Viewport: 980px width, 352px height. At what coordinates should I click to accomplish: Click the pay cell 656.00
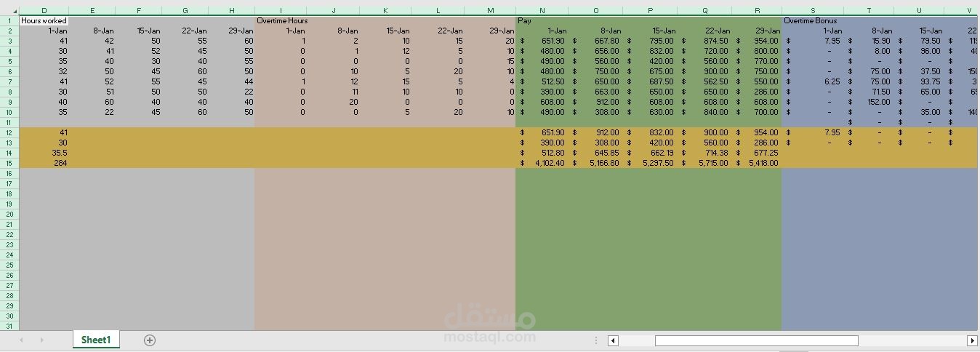[x=596, y=51]
